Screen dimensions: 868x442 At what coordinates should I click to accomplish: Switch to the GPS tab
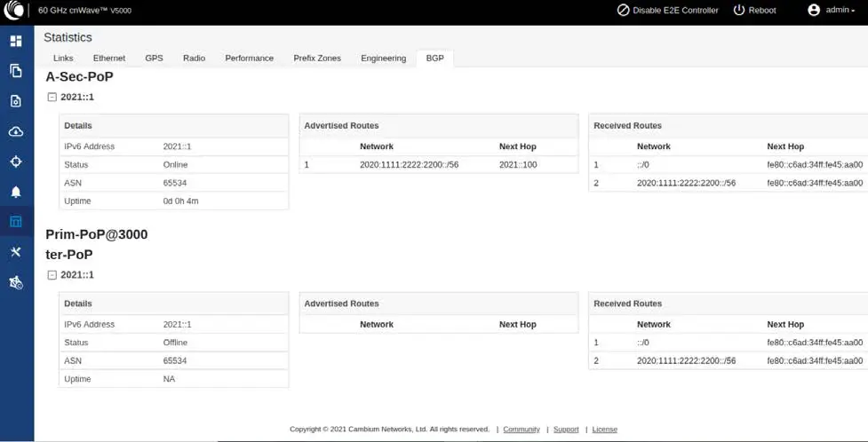[x=154, y=58]
